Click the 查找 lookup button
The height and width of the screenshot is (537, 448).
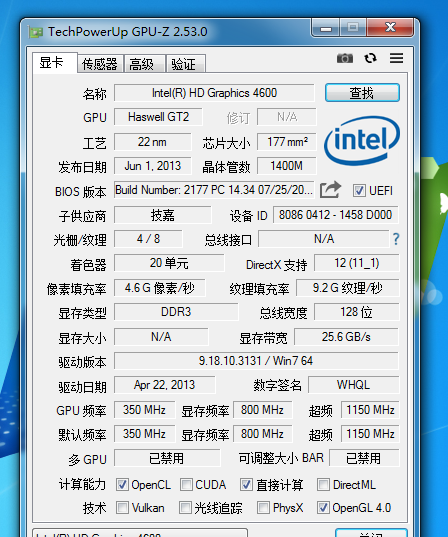click(x=362, y=92)
